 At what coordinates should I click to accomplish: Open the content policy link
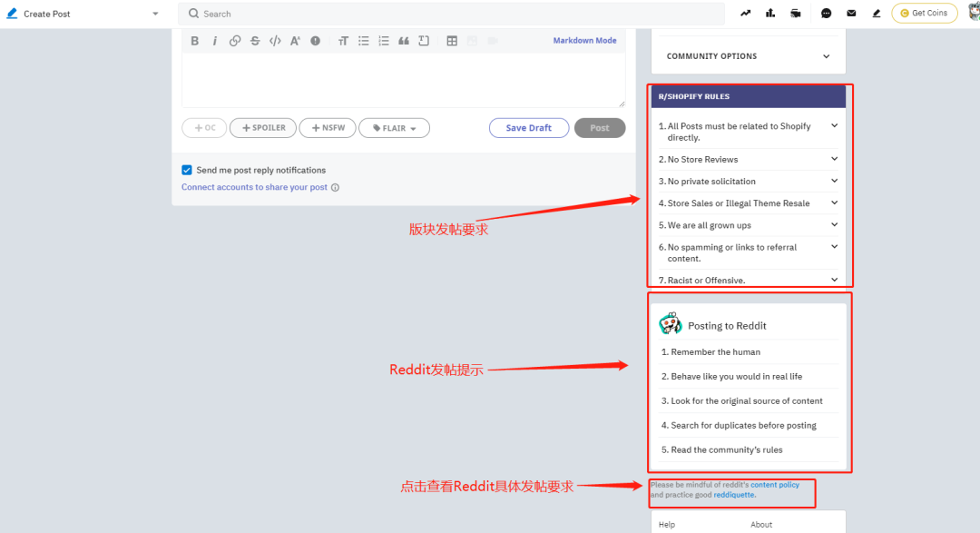[x=774, y=485]
